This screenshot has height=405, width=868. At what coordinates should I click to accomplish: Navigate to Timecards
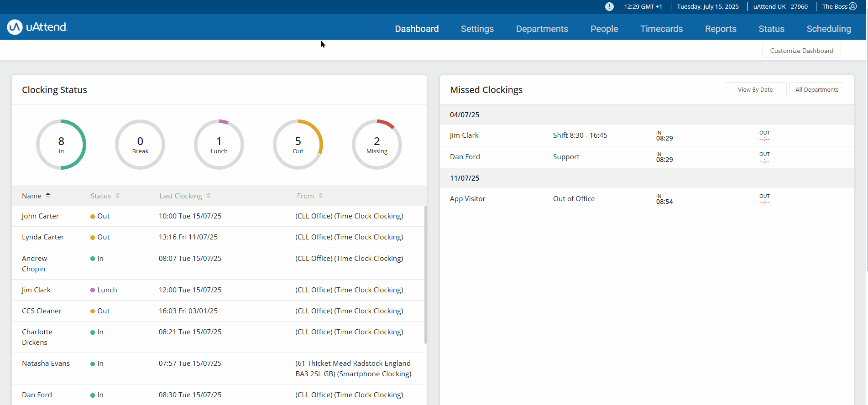[x=662, y=29]
